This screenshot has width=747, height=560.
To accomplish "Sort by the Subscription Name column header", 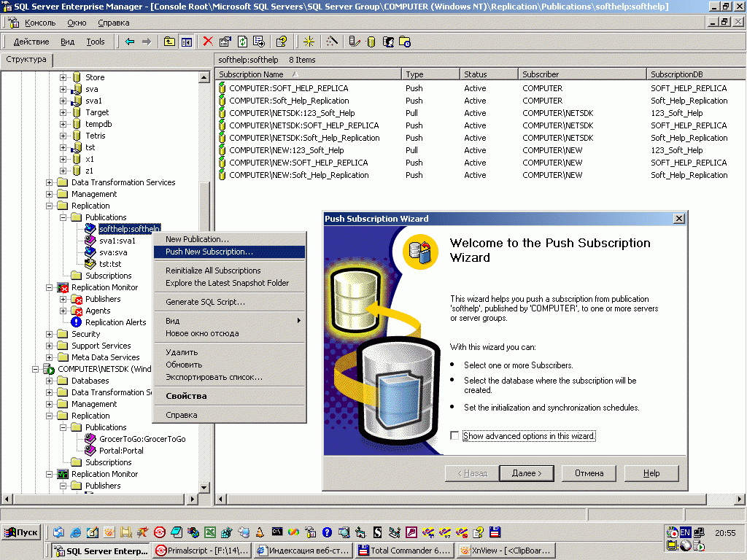I will 309,74.
